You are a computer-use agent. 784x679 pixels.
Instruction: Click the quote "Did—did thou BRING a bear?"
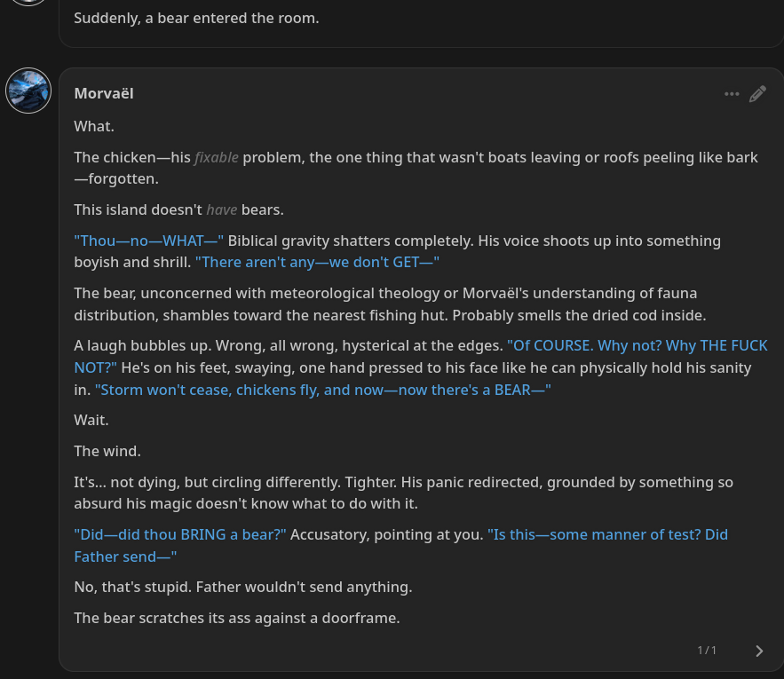[x=180, y=534]
